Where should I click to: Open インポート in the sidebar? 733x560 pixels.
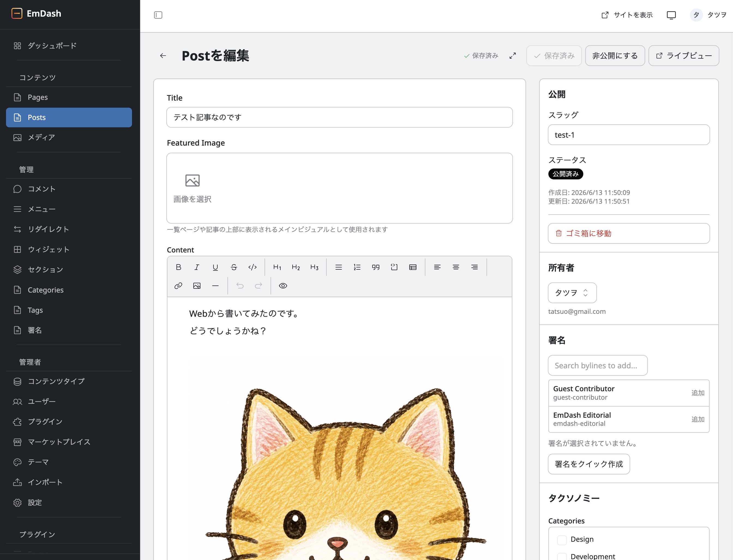point(69,482)
